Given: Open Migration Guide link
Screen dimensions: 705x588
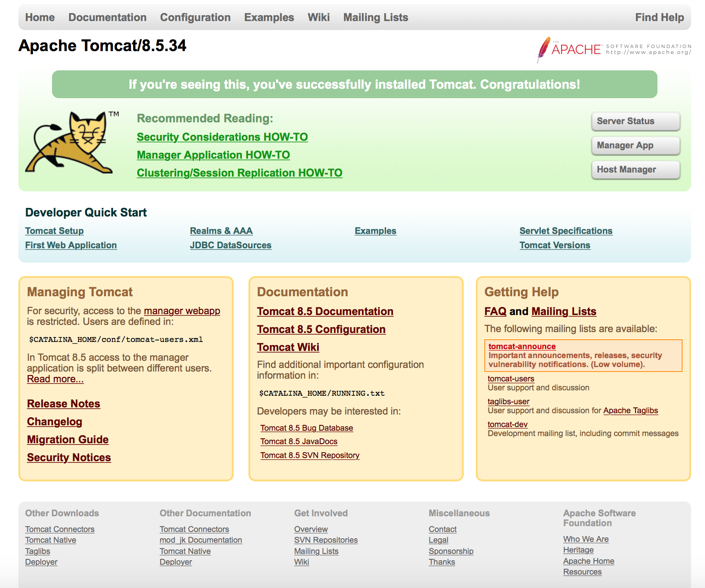Looking at the screenshot, I should click(68, 440).
